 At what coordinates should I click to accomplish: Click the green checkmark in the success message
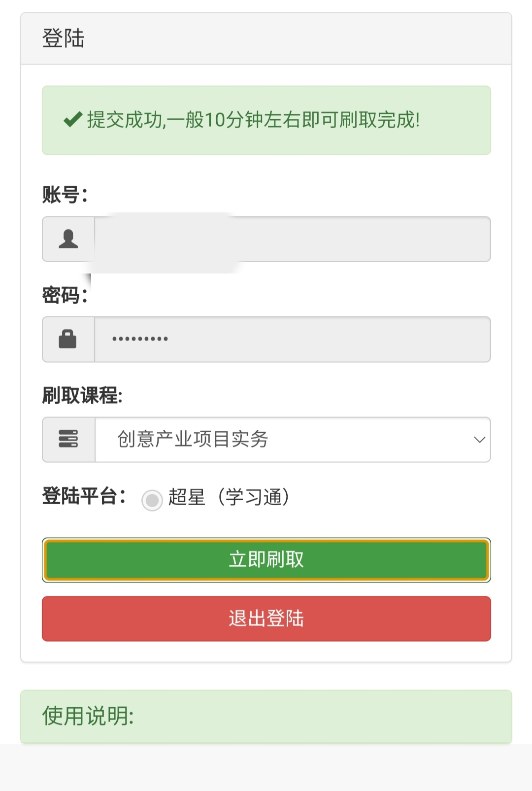click(72, 119)
